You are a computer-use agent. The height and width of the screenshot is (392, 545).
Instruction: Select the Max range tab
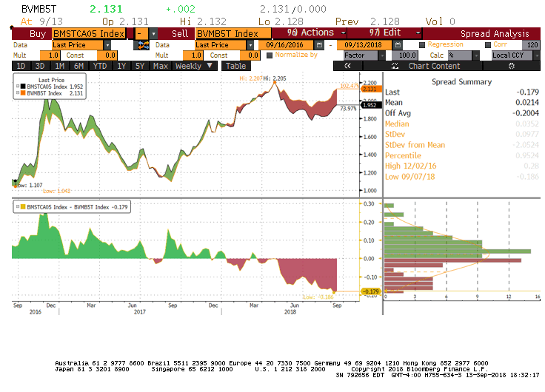point(160,66)
